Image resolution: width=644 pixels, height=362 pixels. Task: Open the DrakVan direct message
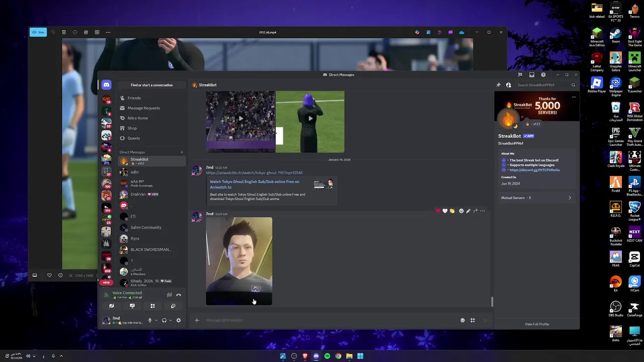[x=151, y=194]
